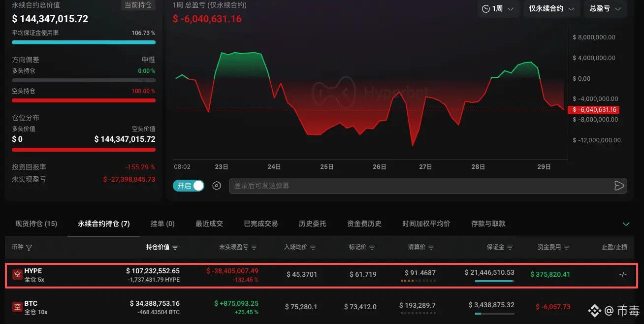Click the filter icon next to 币种

point(29,248)
